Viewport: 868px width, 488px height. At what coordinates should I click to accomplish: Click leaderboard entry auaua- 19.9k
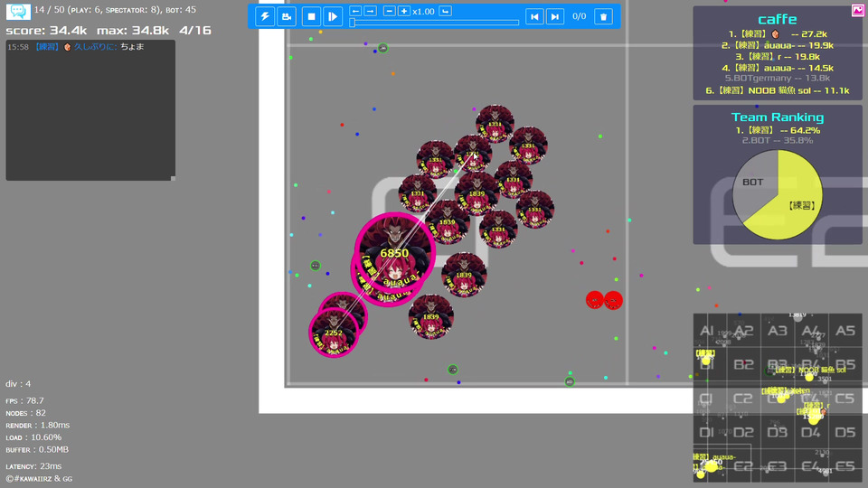click(x=778, y=45)
